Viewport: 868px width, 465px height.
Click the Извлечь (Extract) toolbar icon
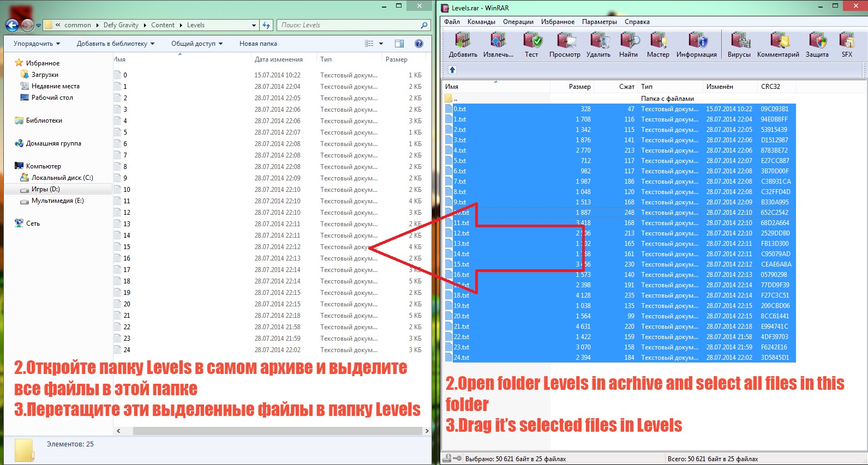click(498, 44)
